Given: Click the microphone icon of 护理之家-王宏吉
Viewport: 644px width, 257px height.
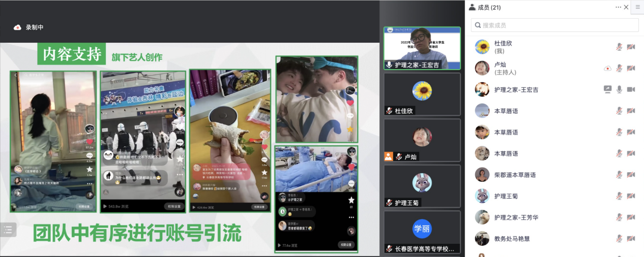Looking at the screenshot, I should [x=619, y=89].
